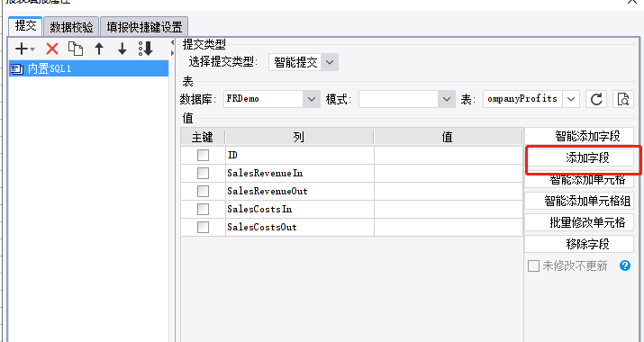The height and width of the screenshot is (342, 644).
Task: Click the value cell for SalesRevenueIn
Action: 449,174
